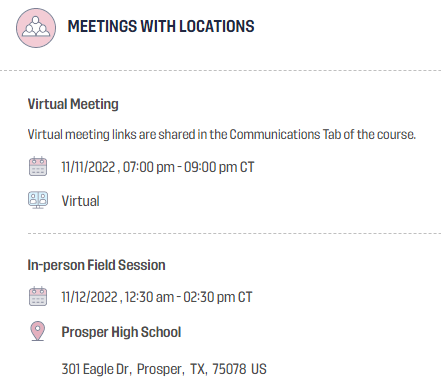Select the calendar icon beside 11/12/2022
Viewport: 441px width, 390px height.
pos(38,296)
